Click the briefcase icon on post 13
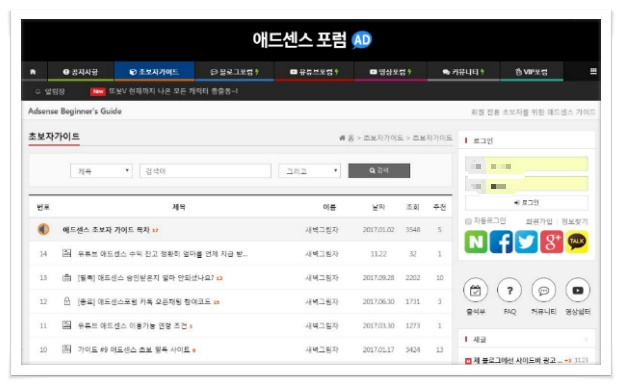The width and height of the screenshot is (622, 385). point(67,277)
